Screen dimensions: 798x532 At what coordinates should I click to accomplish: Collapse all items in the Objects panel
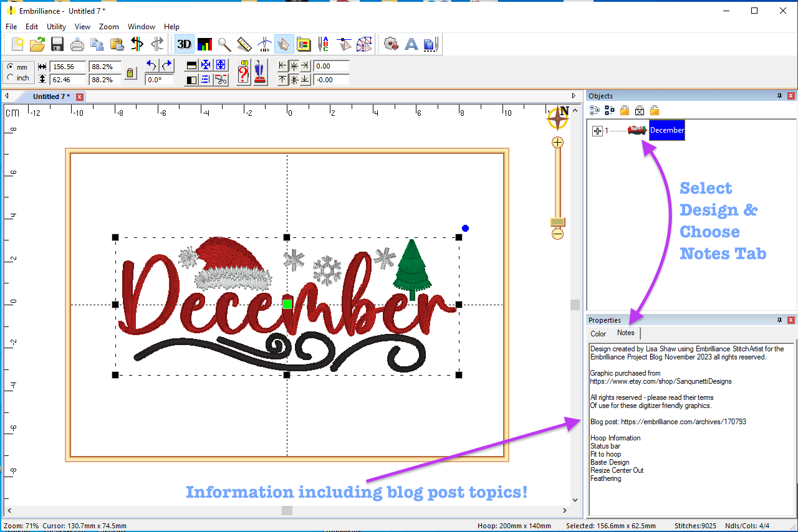tap(610, 110)
